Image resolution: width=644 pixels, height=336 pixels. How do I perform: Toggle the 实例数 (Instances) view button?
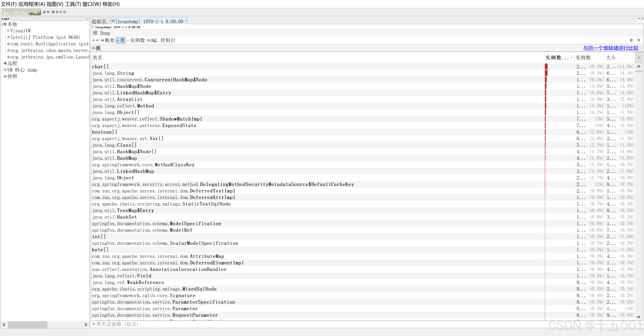tap(136, 40)
